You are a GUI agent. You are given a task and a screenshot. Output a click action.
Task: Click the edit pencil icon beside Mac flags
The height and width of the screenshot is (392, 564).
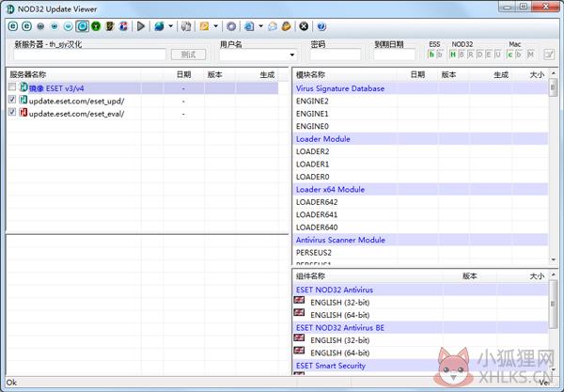click(549, 55)
